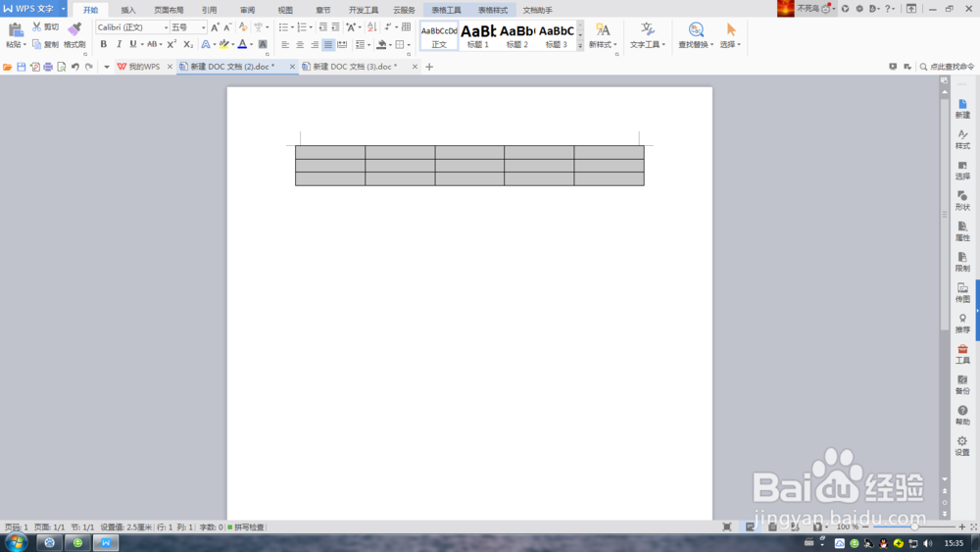Apply the 正文 body style

(439, 35)
